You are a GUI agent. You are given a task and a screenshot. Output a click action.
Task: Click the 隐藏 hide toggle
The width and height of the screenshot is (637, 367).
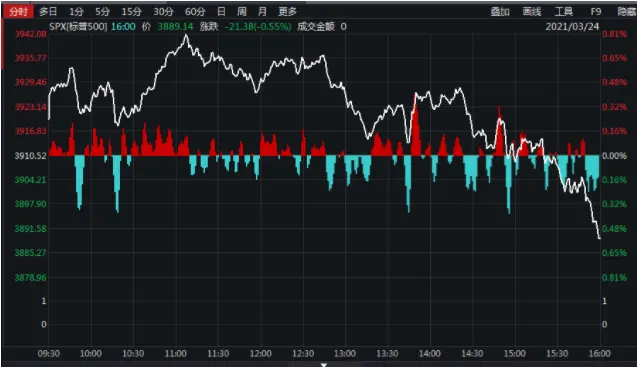[x=627, y=12]
